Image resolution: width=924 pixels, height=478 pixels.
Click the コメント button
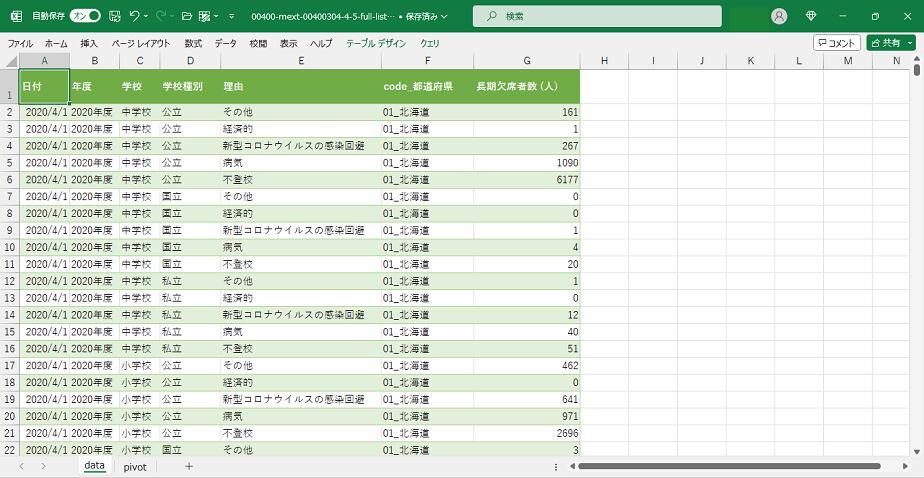[836, 43]
